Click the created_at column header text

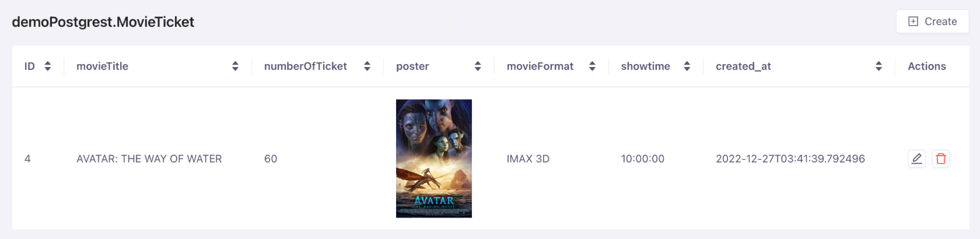pyautogui.click(x=743, y=66)
